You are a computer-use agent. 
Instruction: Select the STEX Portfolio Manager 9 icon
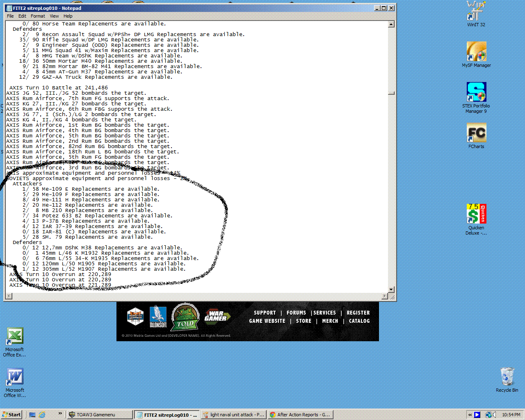(x=476, y=98)
